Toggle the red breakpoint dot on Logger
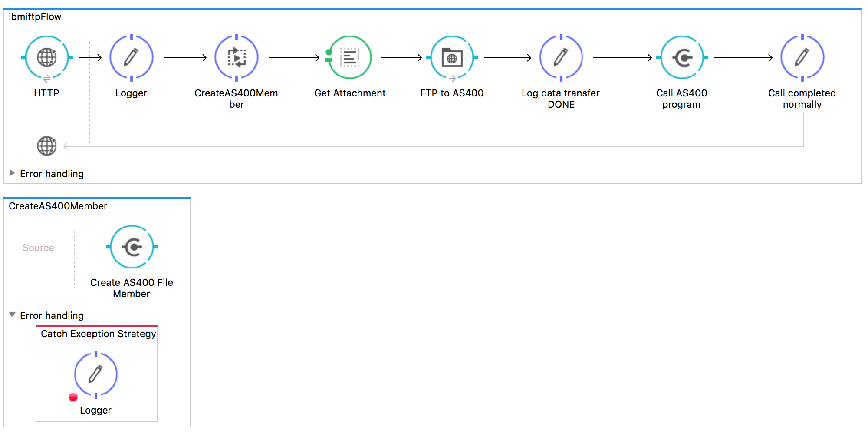 [x=73, y=397]
